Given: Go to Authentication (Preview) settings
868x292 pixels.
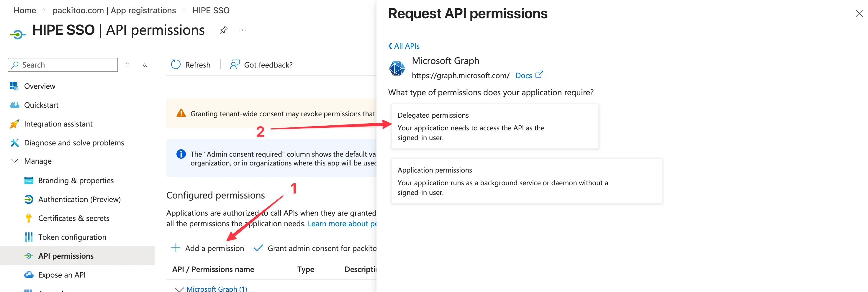Looking at the screenshot, I should pyautogui.click(x=80, y=199).
